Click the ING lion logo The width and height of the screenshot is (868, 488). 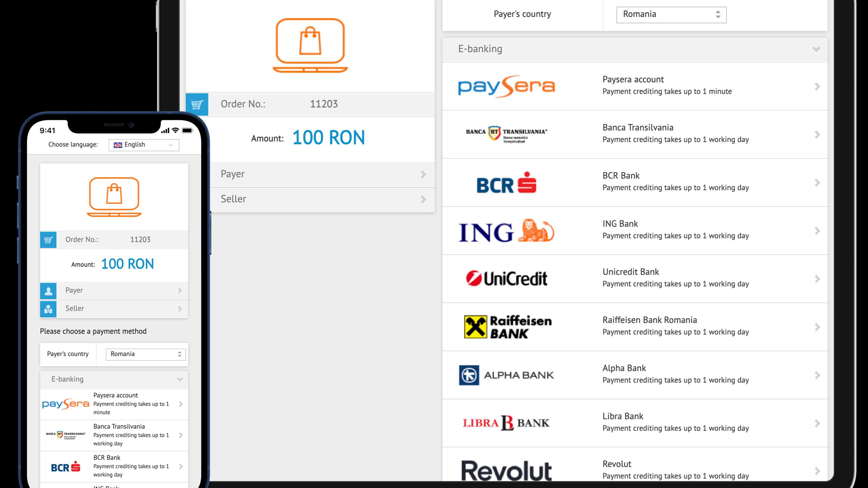(x=506, y=231)
